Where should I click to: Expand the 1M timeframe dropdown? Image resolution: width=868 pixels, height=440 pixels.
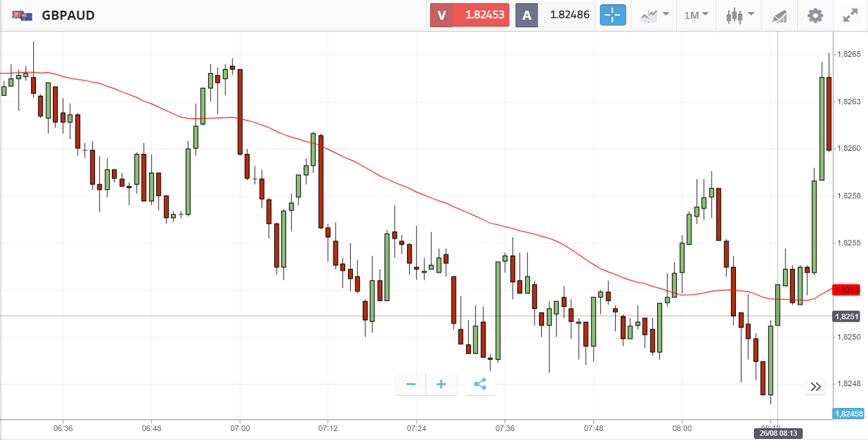(x=696, y=15)
